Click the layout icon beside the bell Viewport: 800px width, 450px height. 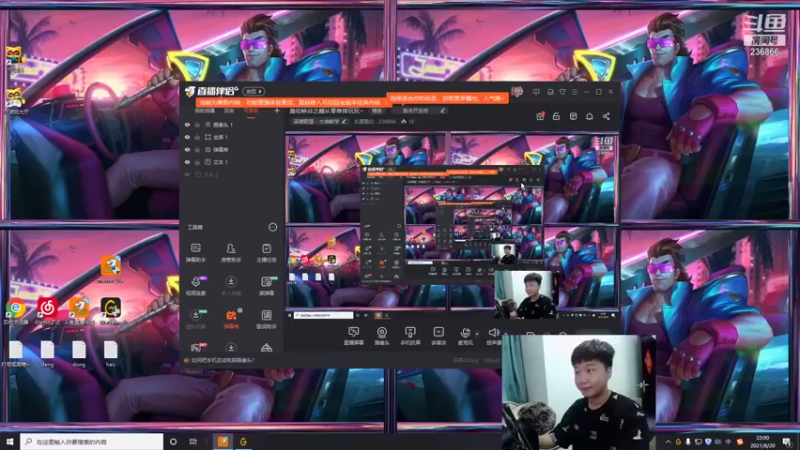(573, 116)
